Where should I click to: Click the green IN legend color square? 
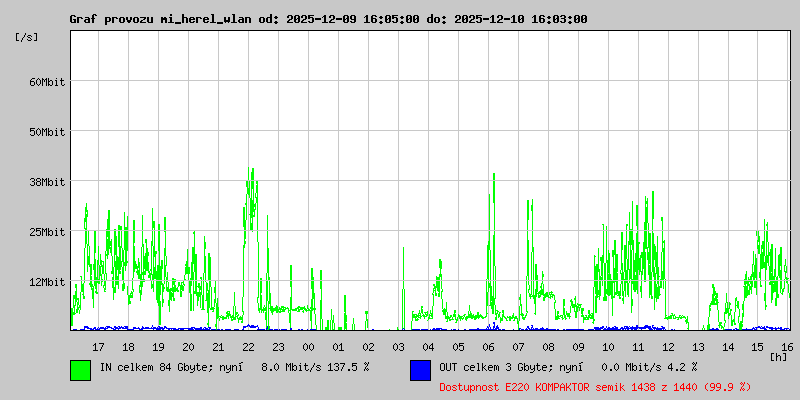80,370
